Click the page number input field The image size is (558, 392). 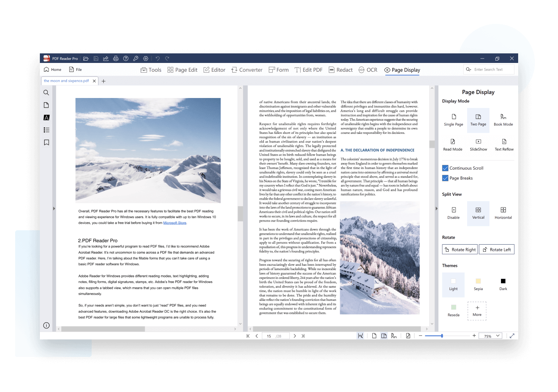coord(269,336)
